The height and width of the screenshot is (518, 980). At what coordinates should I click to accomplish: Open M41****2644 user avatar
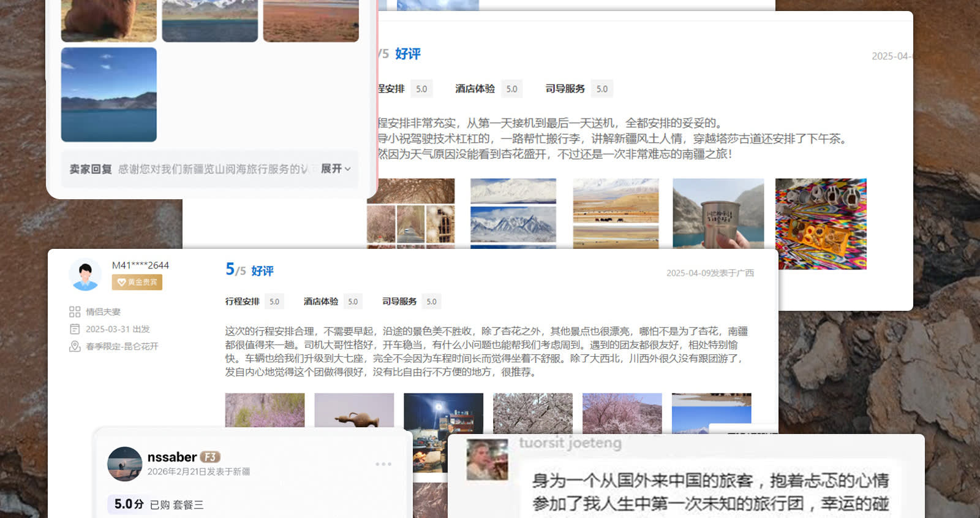pyautogui.click(x=85, y=274)
